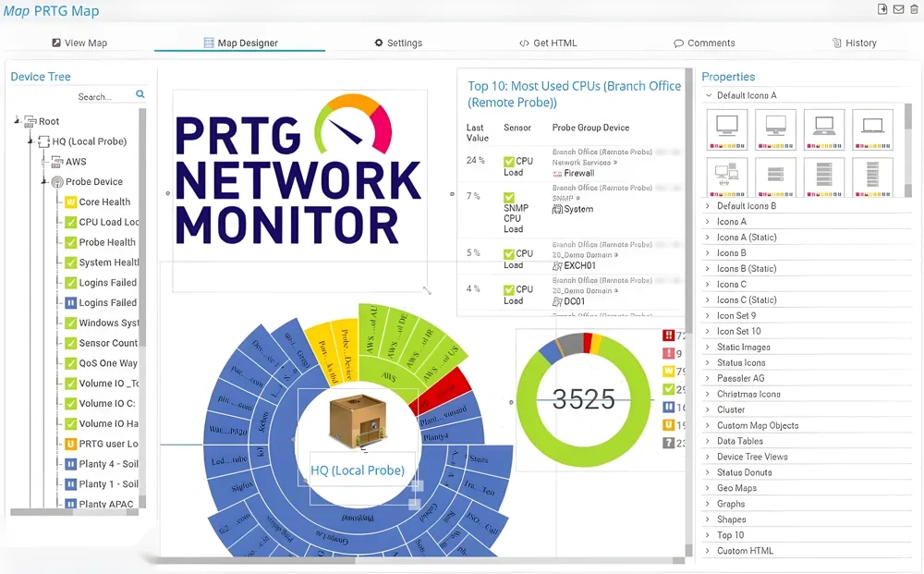Open the Firewall device link
This screenshot has width=924, height=574.
(579, 173)
